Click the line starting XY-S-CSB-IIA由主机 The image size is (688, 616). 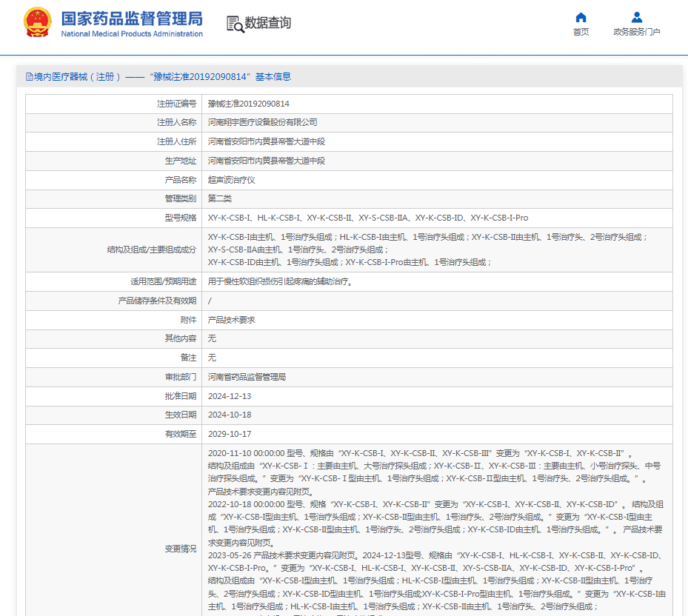point(298,250)
